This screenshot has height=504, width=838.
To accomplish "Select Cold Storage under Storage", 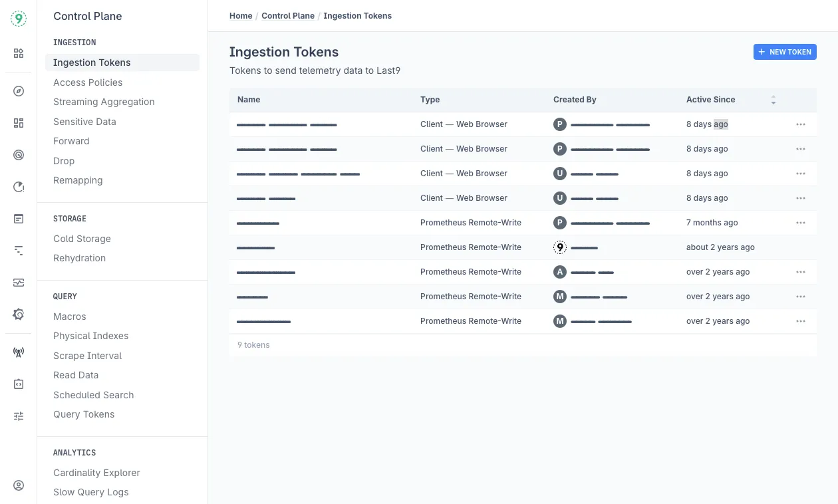I will [x=82, y=239].
